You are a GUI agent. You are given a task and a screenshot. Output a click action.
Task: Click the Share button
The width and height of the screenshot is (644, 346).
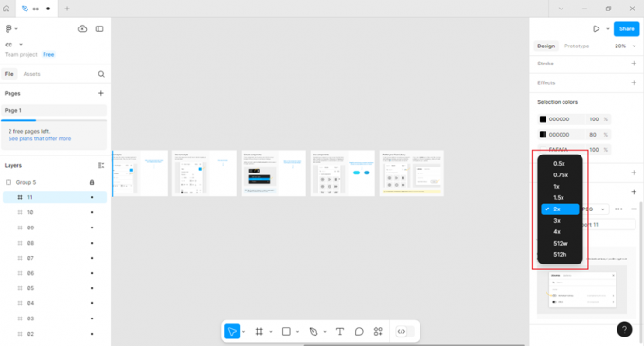coord(626,28)
